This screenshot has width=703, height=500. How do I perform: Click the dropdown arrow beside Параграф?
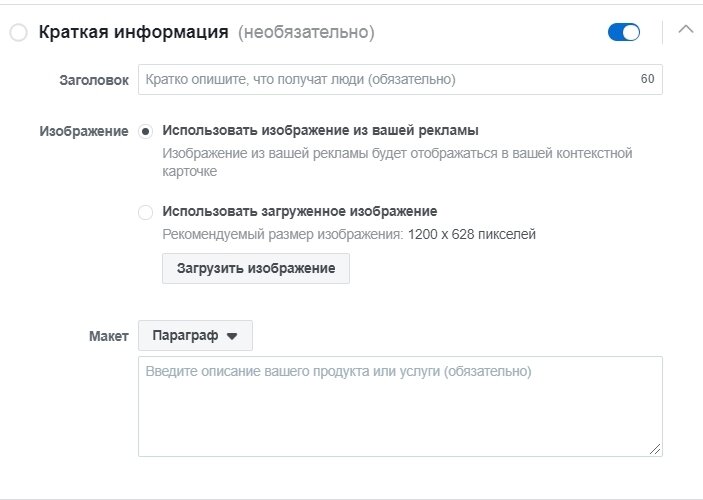pyautogui.click(x=232, y=336)
